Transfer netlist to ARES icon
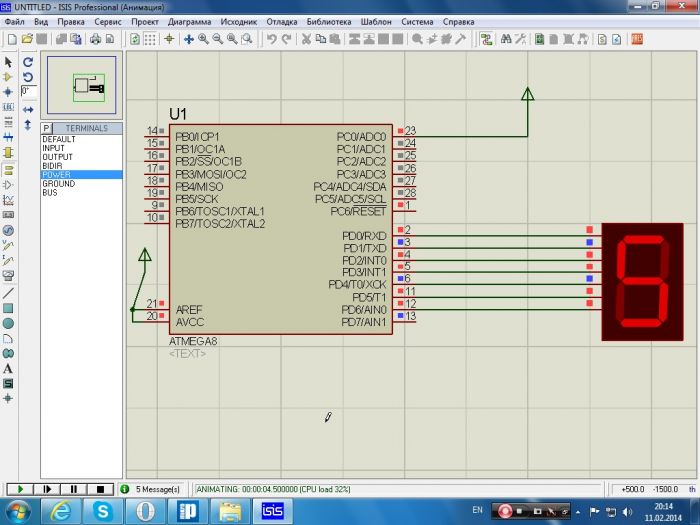Image resolution: width=700 pixels, height=525 pixels. (x=637, y=39)
